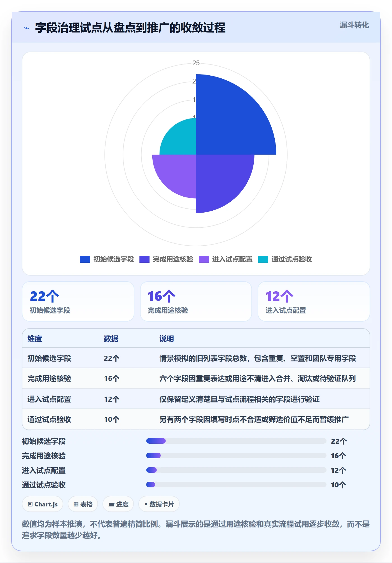Image resolution: width=392 pixels, height=563 pixels.
Task: Click the description starting with 六个字段因重复
Action: 258,379
